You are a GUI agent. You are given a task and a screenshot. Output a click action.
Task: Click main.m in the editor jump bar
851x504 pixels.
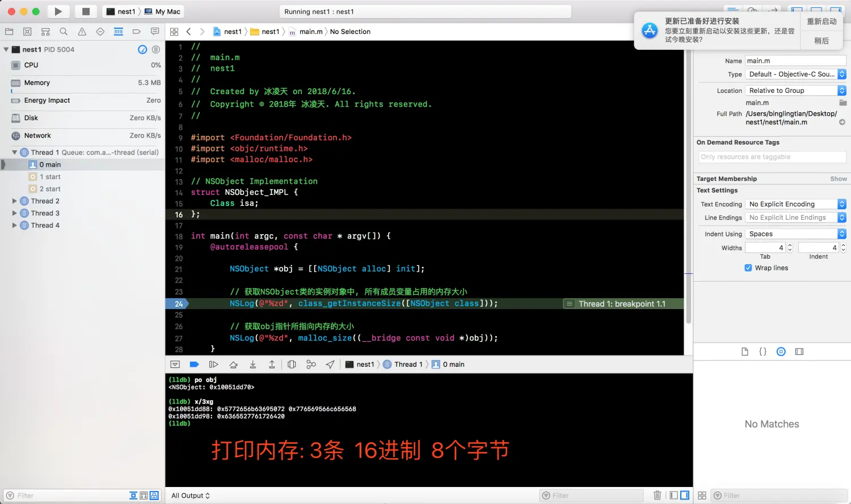click(306, 32)
